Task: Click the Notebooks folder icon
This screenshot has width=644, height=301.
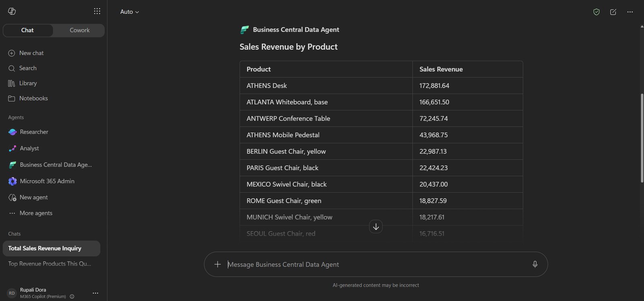Action: click(12, 99)
